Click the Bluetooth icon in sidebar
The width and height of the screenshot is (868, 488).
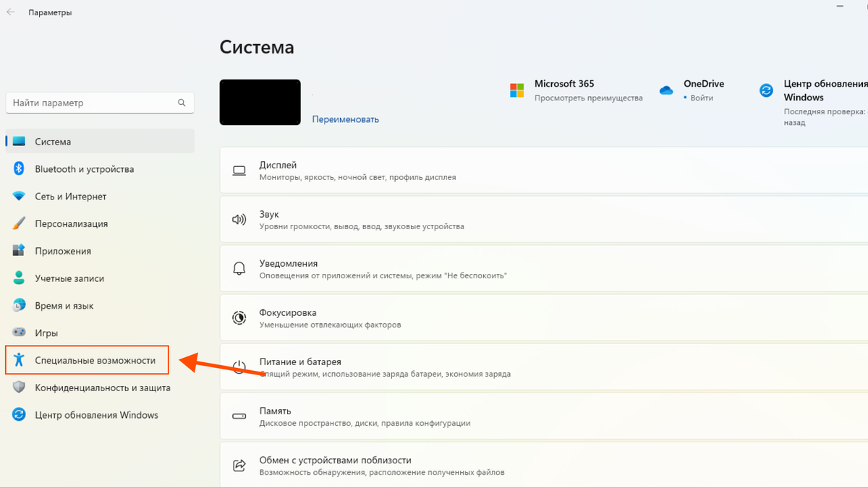pyautogui.click(x=20, y=169)
